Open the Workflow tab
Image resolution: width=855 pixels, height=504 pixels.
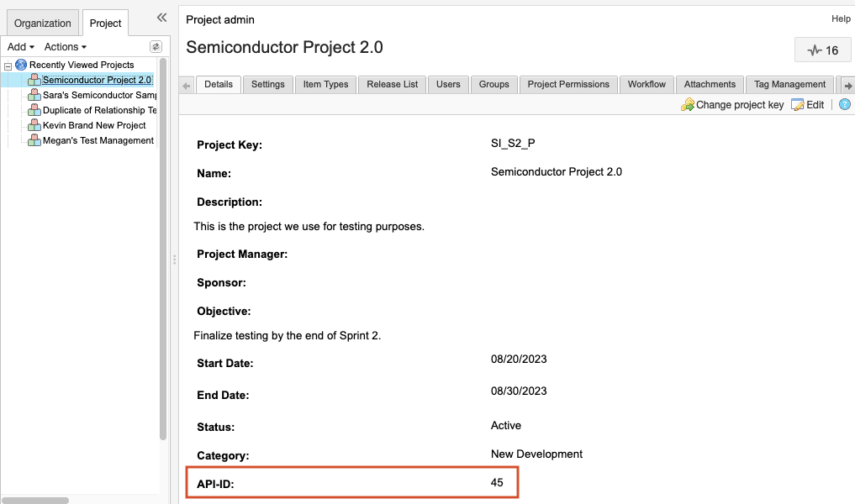coord(647,84)
